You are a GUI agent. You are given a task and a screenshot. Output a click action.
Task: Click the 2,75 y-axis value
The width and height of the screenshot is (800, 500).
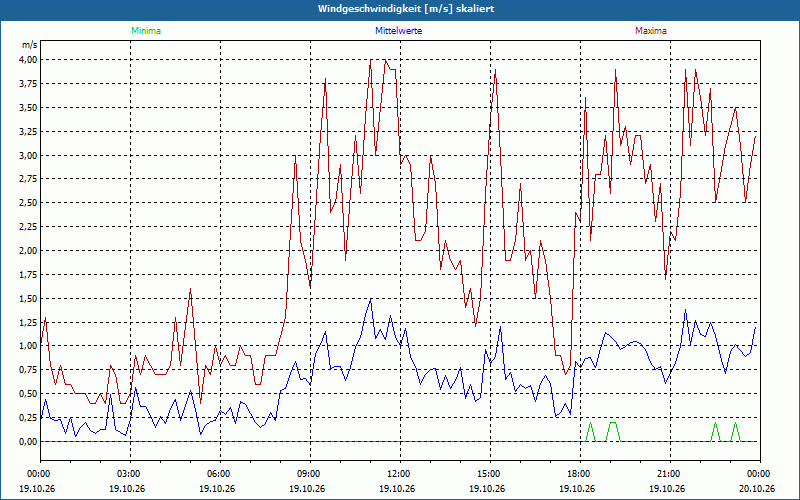click(28, 179)
